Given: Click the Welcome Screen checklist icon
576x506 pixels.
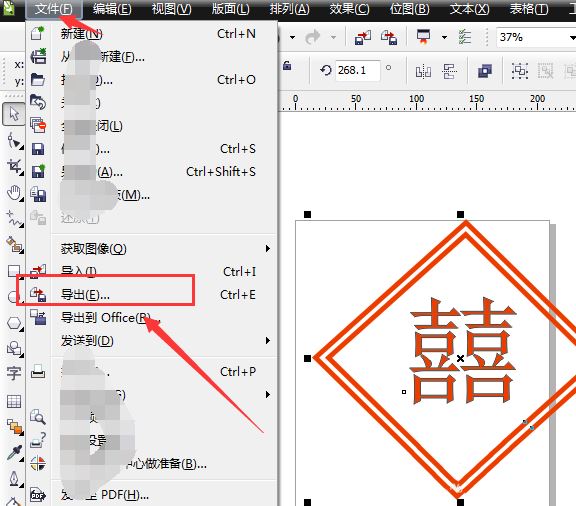Looking at the screenshot, I should [x=465, y=37].
